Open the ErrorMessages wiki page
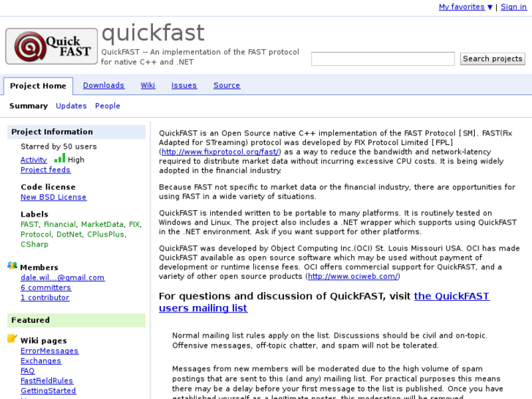532x399 pixels. click(x=50, y=351)
